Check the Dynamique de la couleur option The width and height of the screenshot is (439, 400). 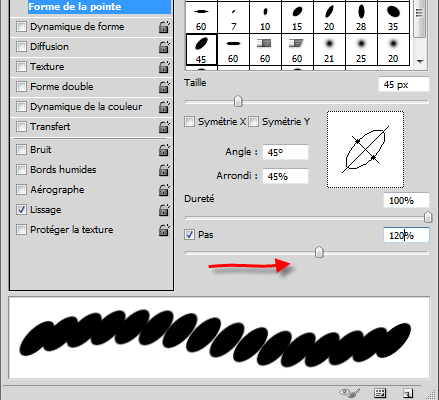click(x=21, y=107)
